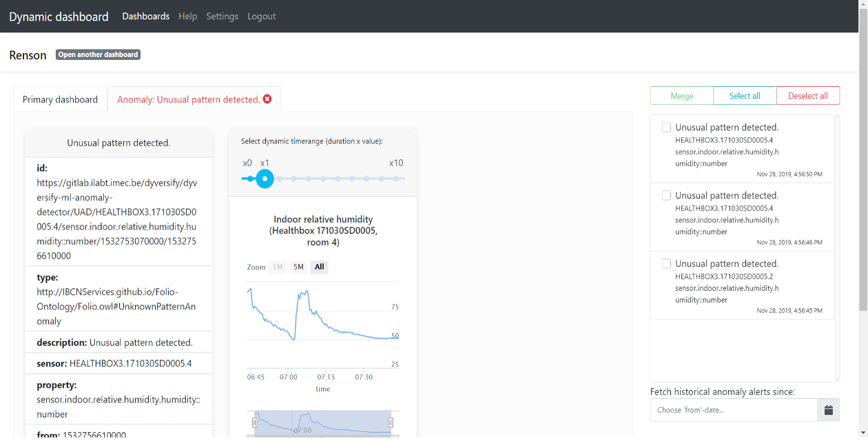Close the Anomaly tab with red X icon
868x441 pixels.
point(267,99)
